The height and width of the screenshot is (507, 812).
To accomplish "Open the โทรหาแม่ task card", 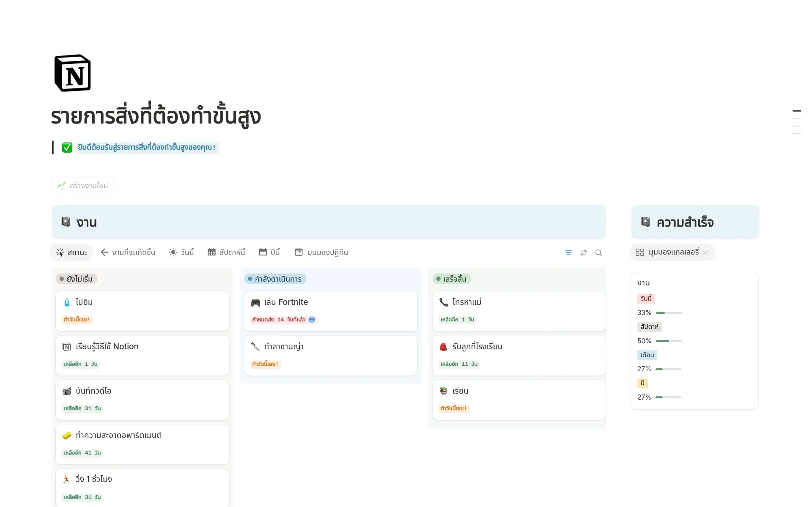I will (x=519, y=311).
